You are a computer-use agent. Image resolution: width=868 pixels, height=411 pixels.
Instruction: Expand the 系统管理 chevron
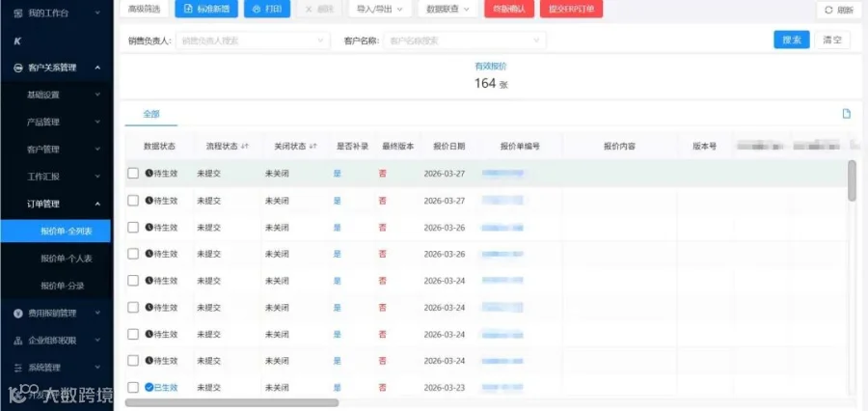coord(98,368)
